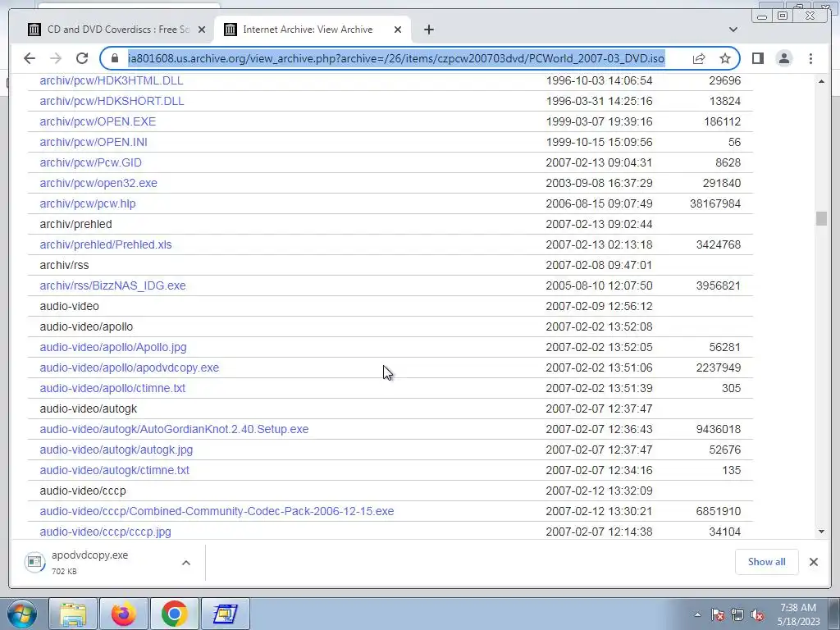Select the Internet Archive: View Archive tab

pyautogui.click(x=313, y=30)
